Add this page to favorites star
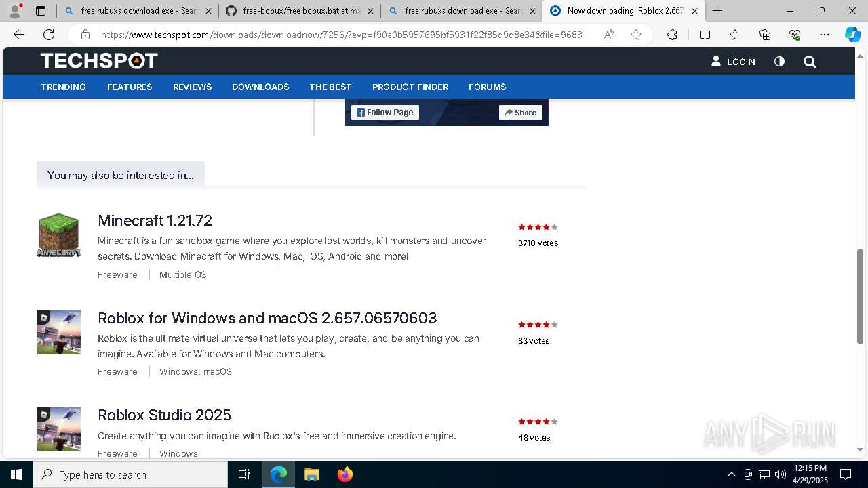Viewport: 868px width, 488px height. point(636,35)
